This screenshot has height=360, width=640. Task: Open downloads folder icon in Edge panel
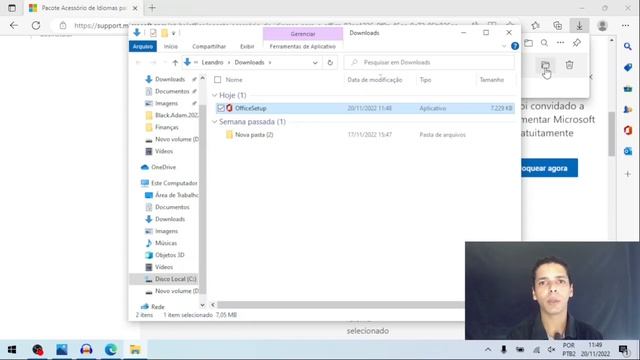[529, 42]
